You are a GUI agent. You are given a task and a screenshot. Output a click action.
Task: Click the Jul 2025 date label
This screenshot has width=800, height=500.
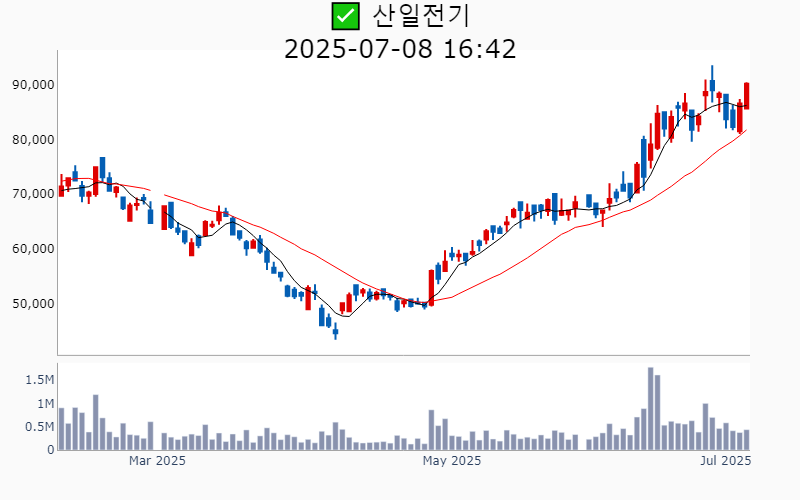[726, 461]
